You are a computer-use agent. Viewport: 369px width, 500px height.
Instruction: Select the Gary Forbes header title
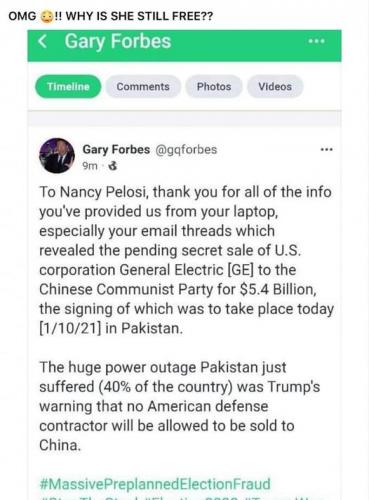click(118, 41)
